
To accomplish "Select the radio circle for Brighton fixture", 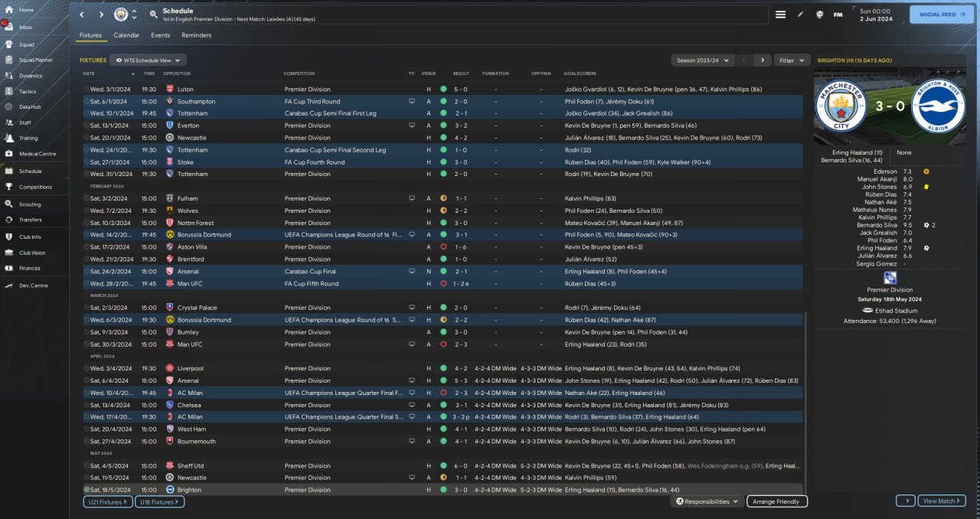I will tap(87, 490).
